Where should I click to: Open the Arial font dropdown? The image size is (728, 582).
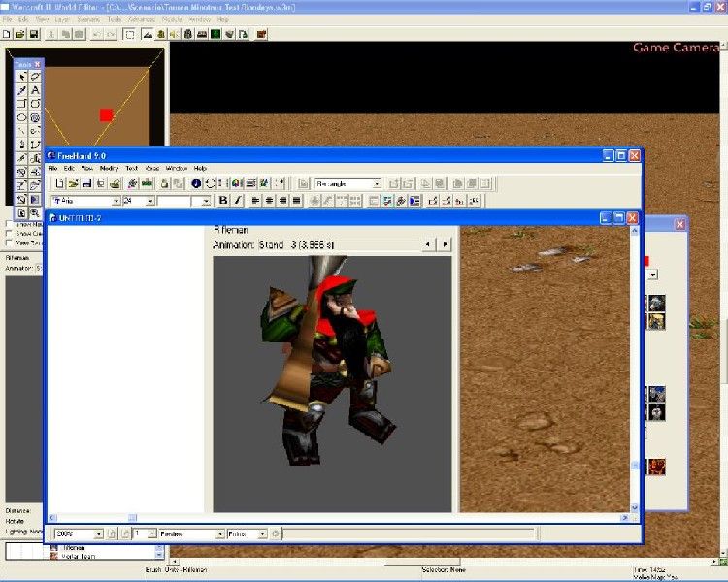click(116, 201)
